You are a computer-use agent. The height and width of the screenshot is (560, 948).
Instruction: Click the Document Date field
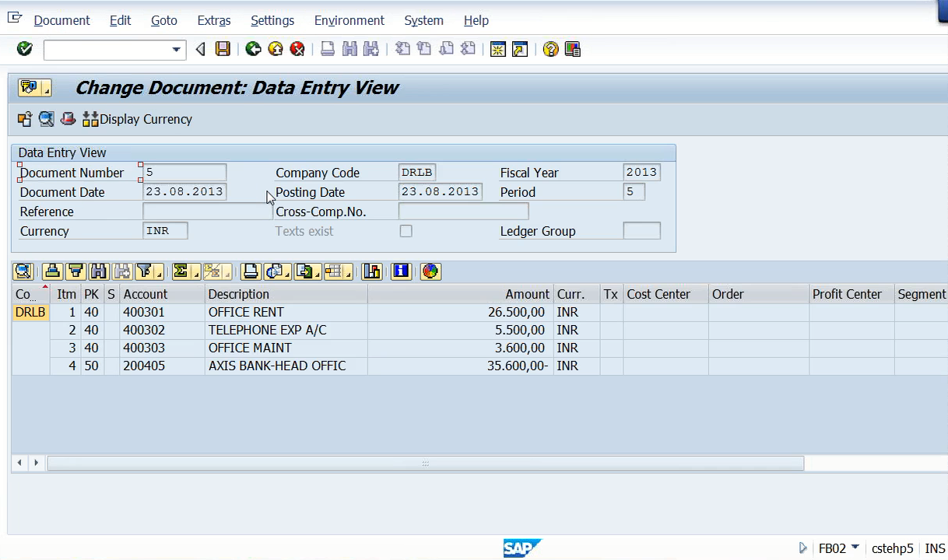tap(185, 192)
